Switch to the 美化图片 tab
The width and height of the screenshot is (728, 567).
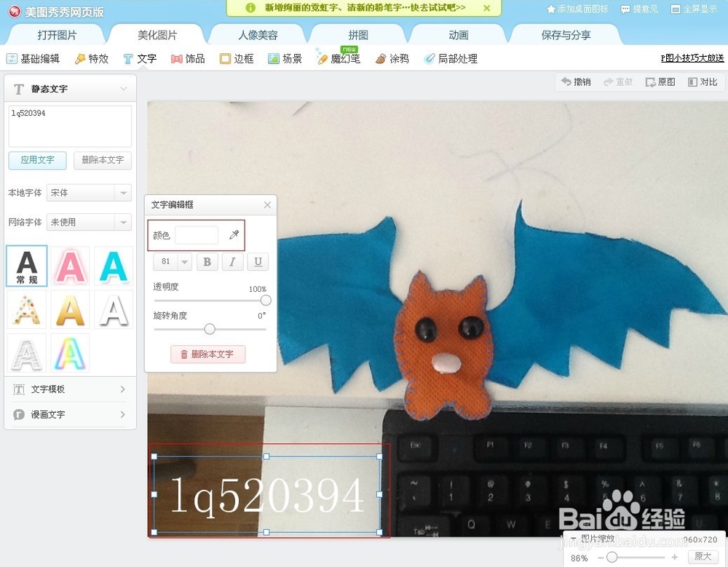coord(157,35)
